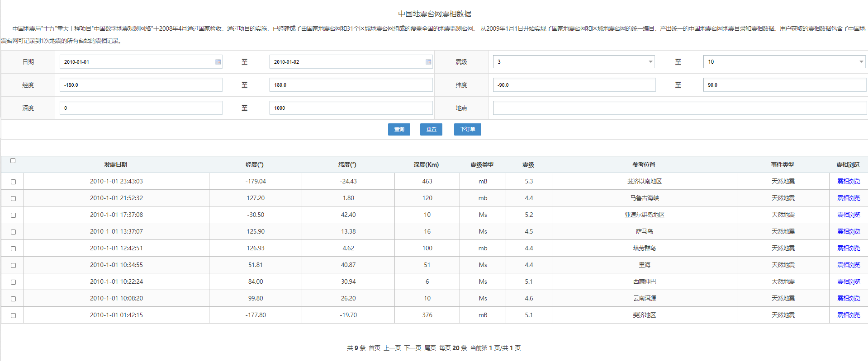Go to 上一页 previous page
Screen dimensions: 868x361
point(392,348)
